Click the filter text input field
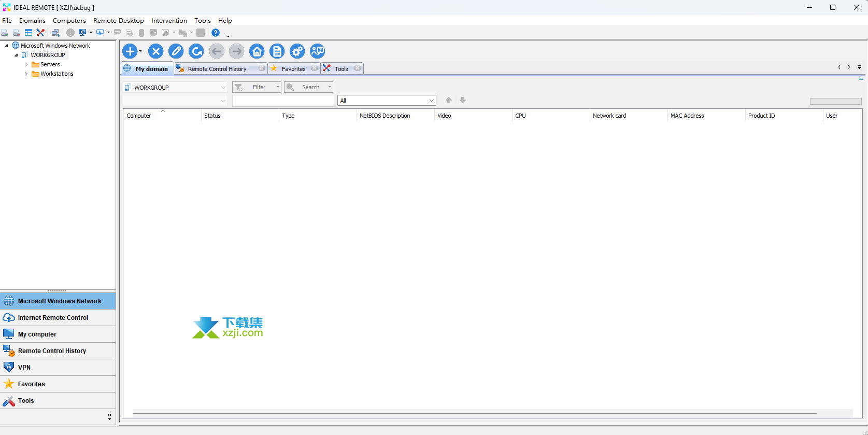868x435 pixels. coord(283,101)
